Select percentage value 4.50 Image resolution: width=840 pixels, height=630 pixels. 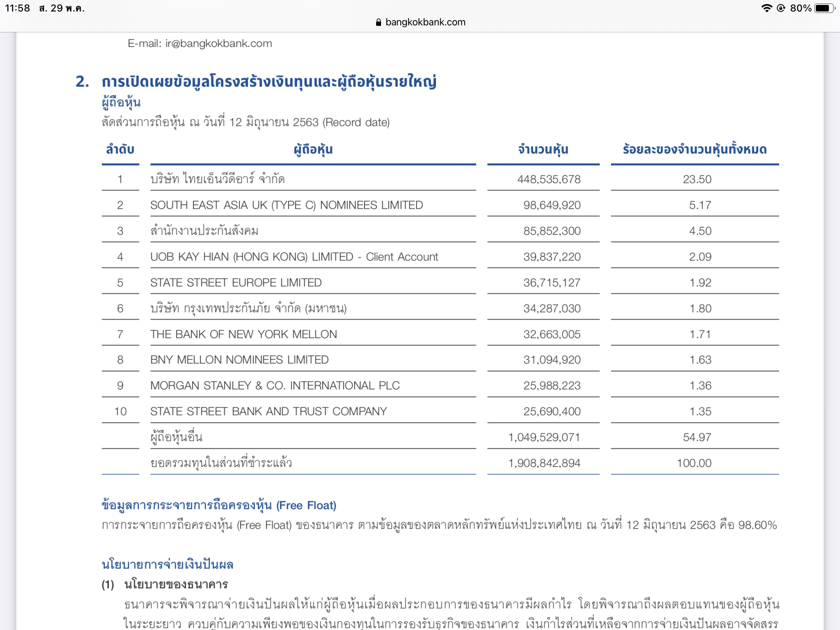tap(700, 231)
